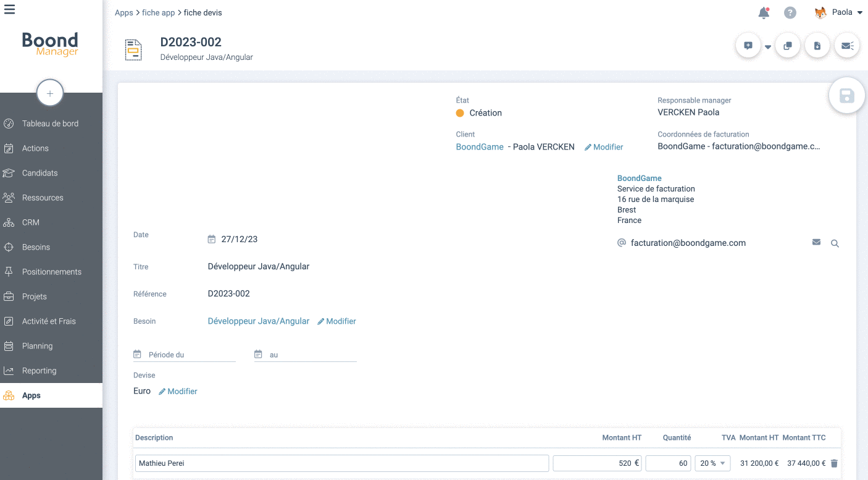Navigate to the CRM module
This screenshot has width=868, height=480.
[30, 222]
